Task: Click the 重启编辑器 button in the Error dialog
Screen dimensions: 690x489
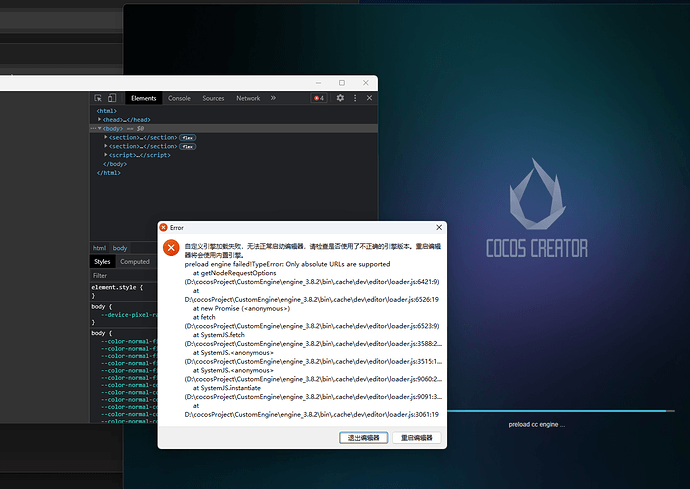Action: click(x=417, y=438)
